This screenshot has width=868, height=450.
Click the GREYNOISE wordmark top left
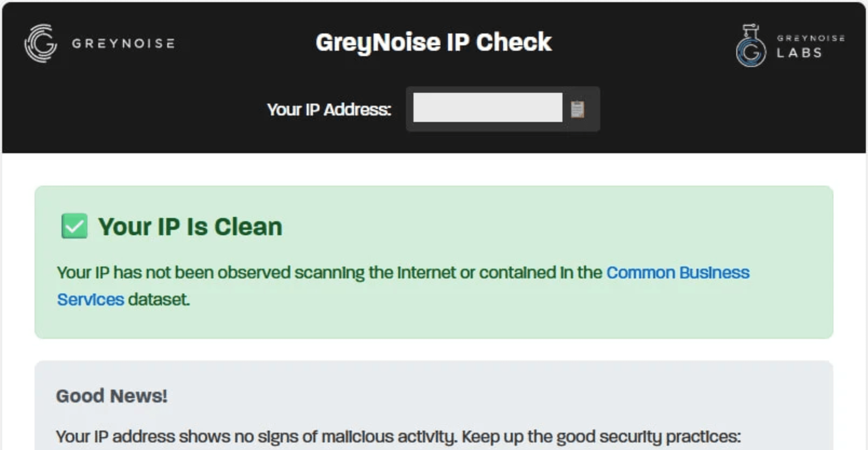pos(123,43)
